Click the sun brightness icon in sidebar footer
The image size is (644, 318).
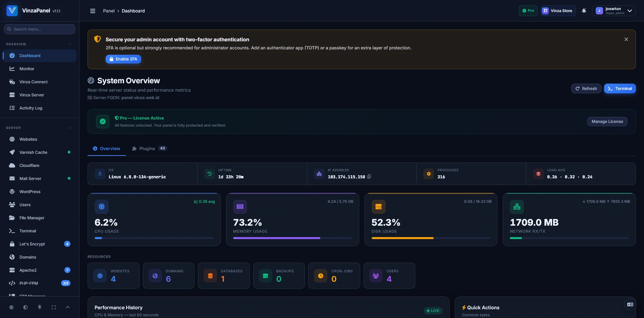(11, 307)
